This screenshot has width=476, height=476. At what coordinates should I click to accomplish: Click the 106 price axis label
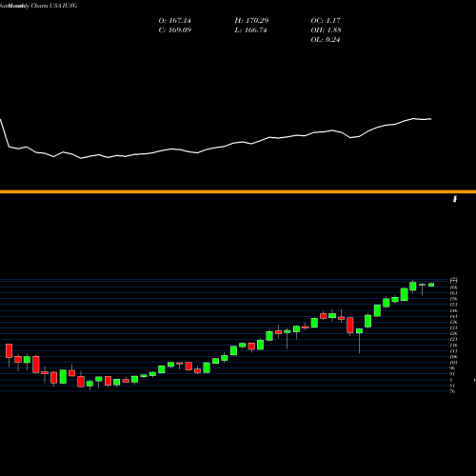(454, 357)
